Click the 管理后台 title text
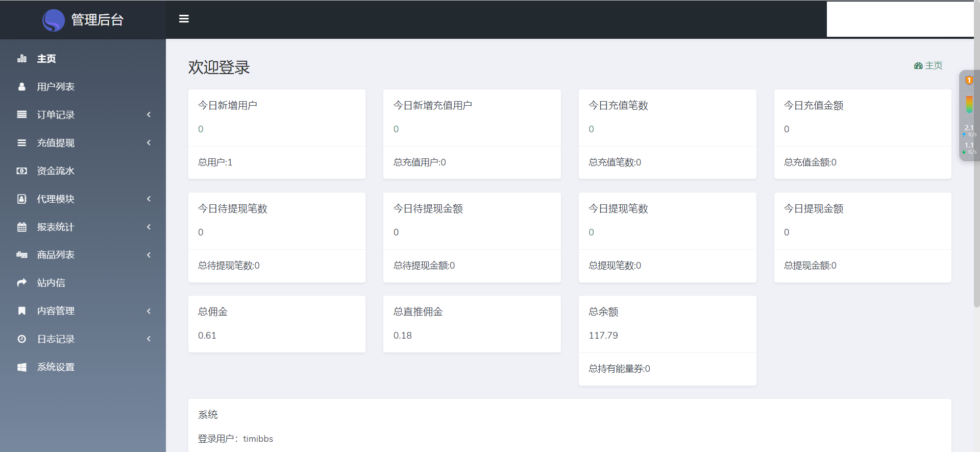The width and height of the screenshot is (980, 452). click(x=97, y=20)
